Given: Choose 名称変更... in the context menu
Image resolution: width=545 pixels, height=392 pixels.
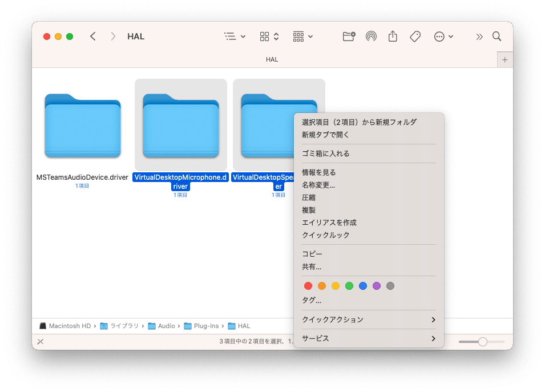Looking at the screenshot, I should coord(318,185).
